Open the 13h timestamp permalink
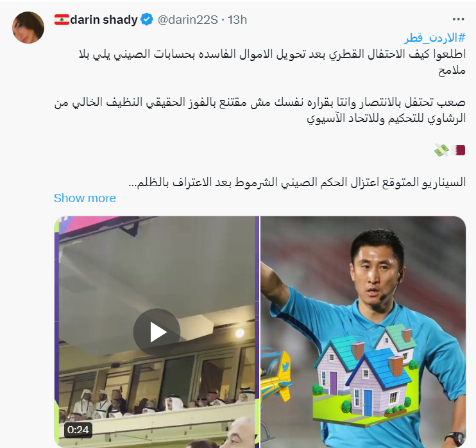Viewport: 476px width, 448px height. [237, 20]
